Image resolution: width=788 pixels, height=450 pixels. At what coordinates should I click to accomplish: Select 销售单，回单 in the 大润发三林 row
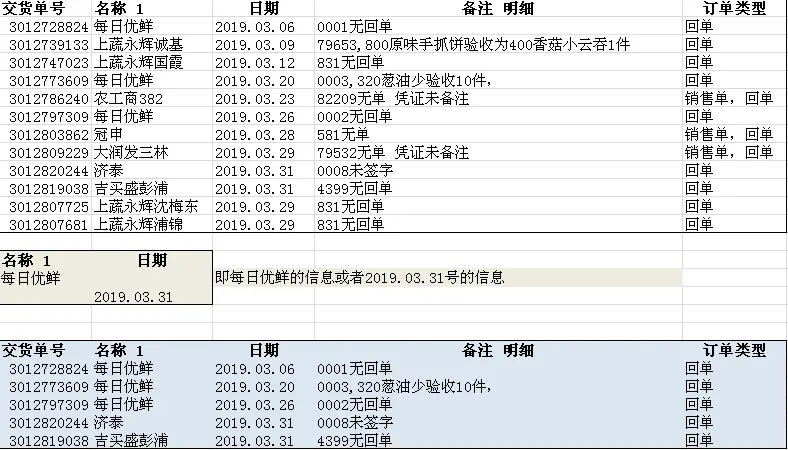[x=729, y=153]
